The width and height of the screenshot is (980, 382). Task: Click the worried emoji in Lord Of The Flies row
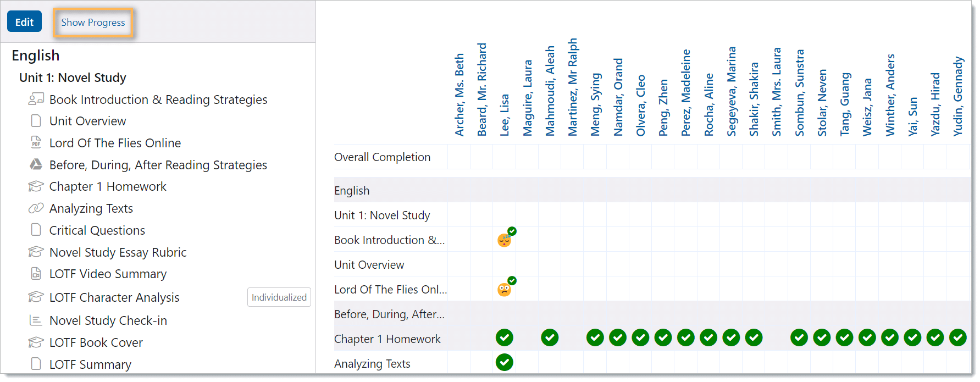coord(504,290)
